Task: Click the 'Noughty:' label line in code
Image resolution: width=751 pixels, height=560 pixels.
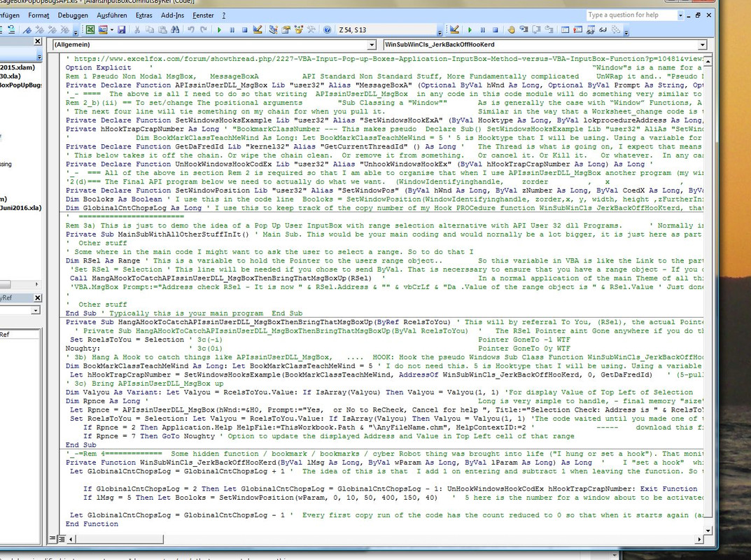Action: tap(83, 349)
